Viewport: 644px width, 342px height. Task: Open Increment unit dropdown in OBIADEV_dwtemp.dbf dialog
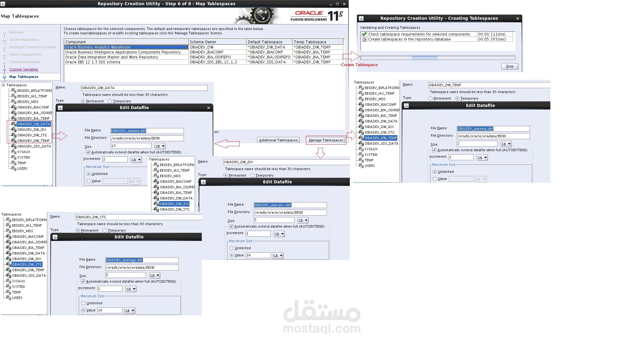point(482,158)
